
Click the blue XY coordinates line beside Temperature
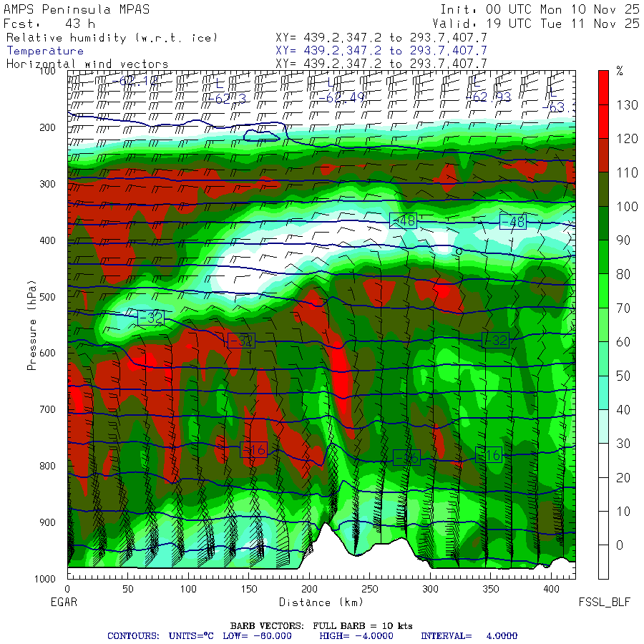point(381,51)
